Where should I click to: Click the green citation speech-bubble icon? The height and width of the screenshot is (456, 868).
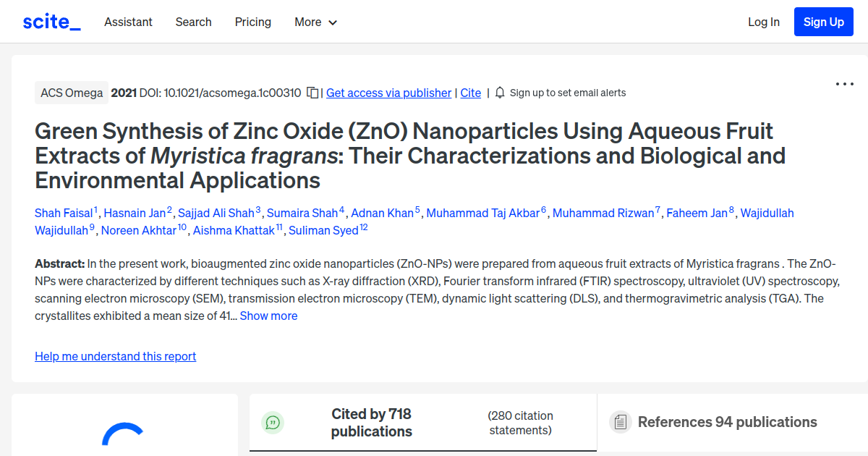[272, 423]
